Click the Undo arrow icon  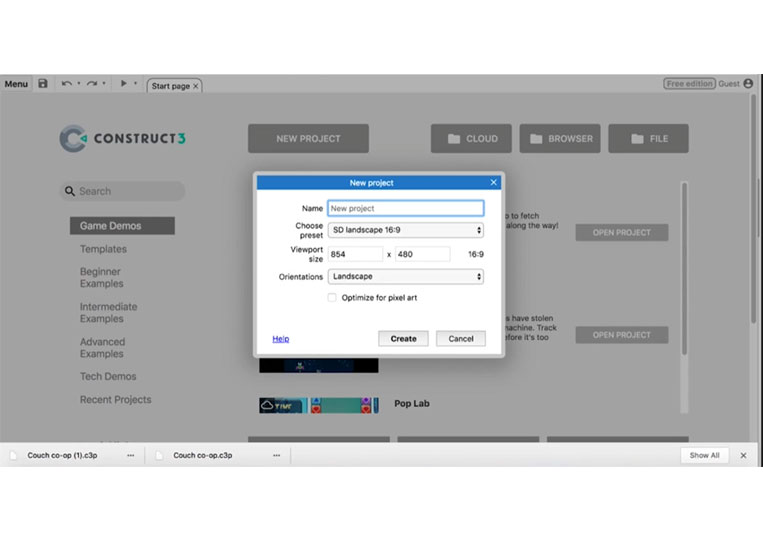coord(67,84)
